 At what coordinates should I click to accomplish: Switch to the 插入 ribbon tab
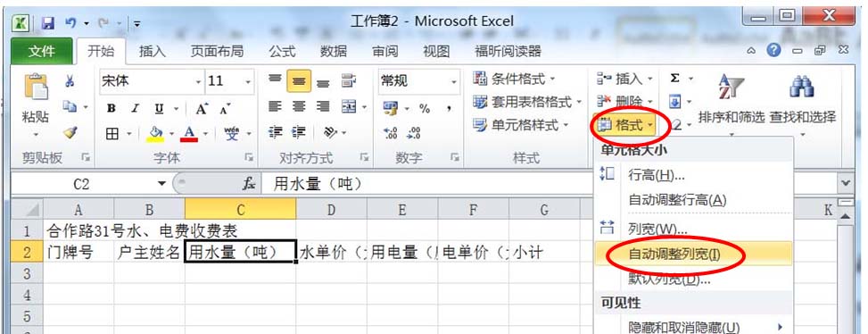pyautogui.click(x=153, y=52)
